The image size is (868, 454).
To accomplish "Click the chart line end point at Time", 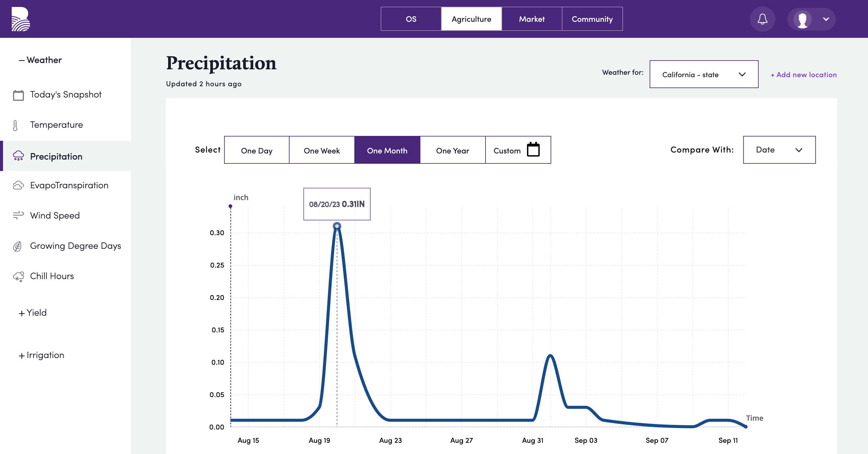I will (746, 427).
